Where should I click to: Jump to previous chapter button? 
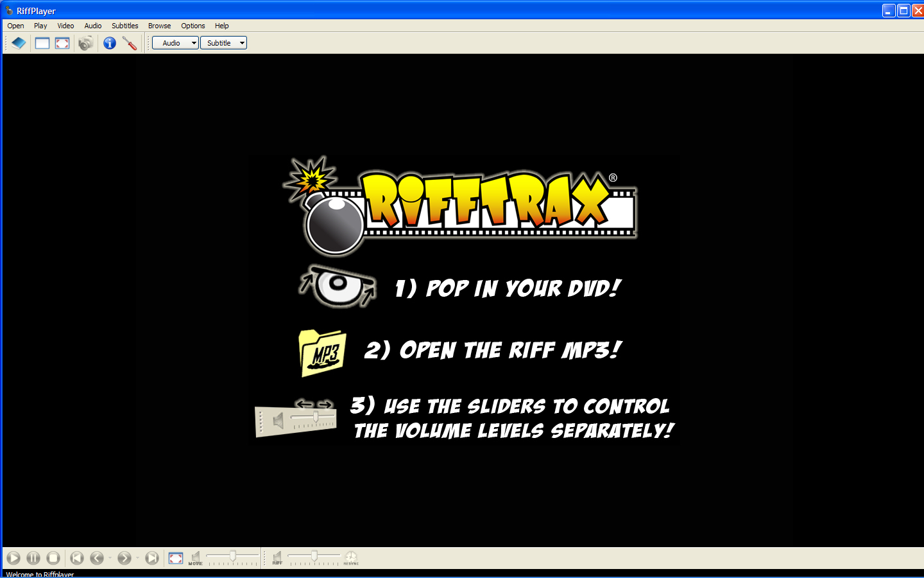(x=77, y=558)
